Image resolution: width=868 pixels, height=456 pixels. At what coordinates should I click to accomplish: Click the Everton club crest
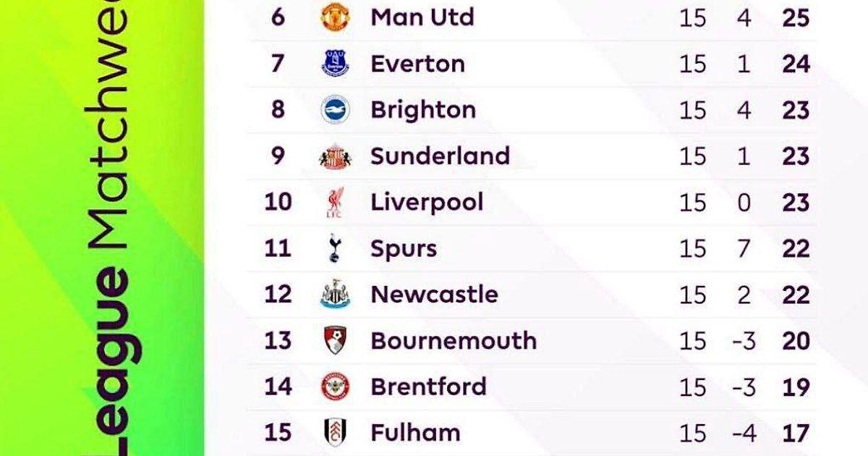[x=335, y=64]
